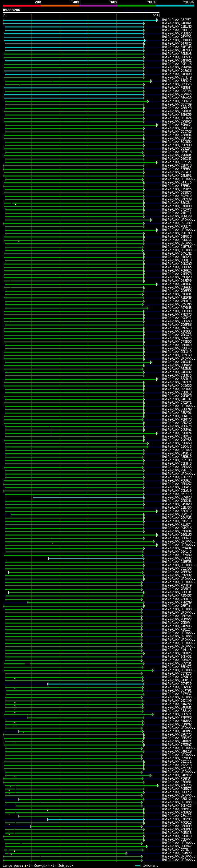Select hit label UniRef100_C4PL19
This screenshot has width=197, height=868.
point(177,751)
